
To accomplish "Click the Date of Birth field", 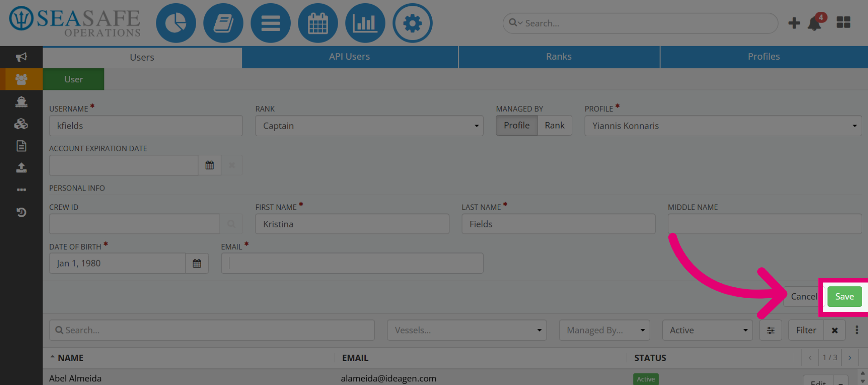I will coord(118,263).
